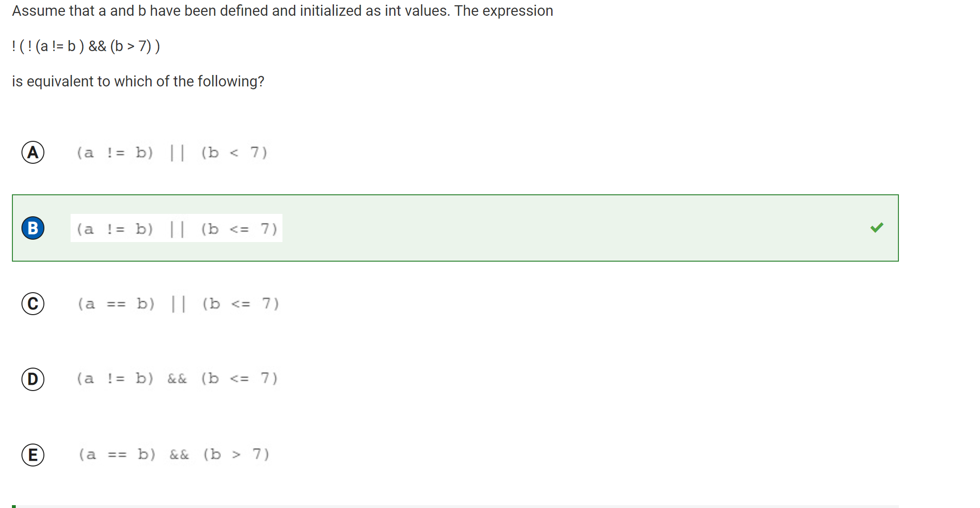Pick the D answer circle
Screen dimensions: 980x508
coord(33,379)
